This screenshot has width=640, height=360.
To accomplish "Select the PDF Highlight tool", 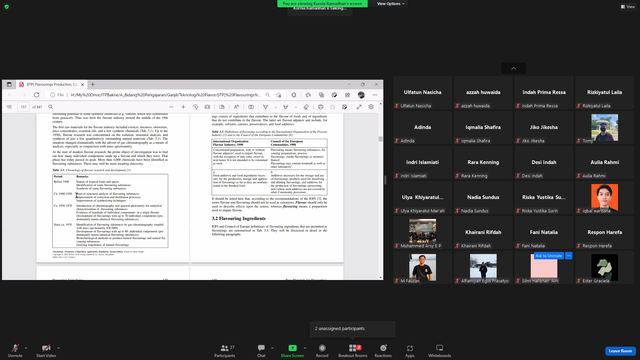I will click(x=286, y=107).
